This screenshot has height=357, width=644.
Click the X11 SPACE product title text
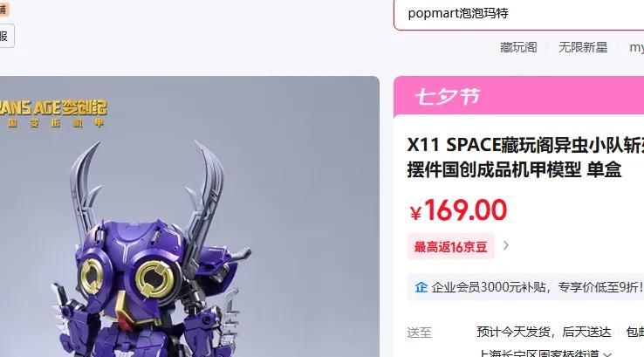tap(525, 157)
